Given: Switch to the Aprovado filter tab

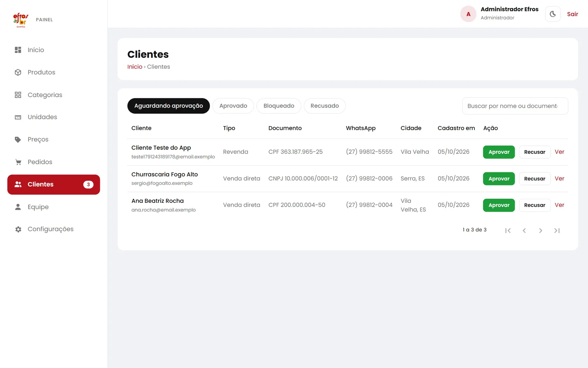Looking at the screenshot, I should [233, 106].
